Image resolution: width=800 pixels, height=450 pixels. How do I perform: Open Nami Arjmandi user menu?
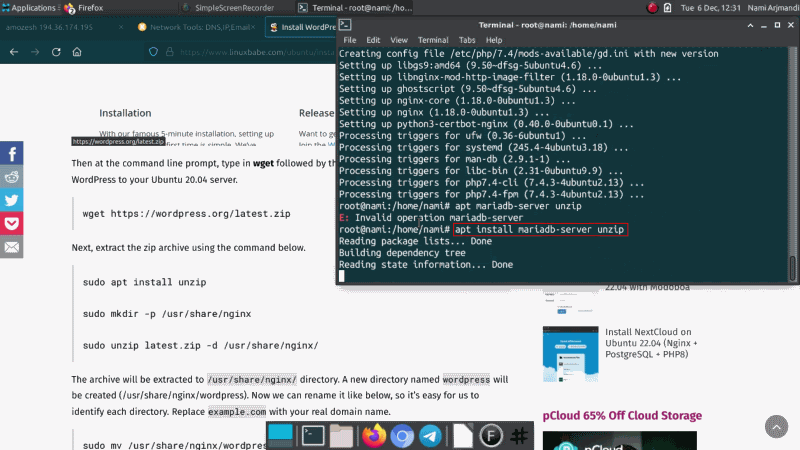point(772,8)
